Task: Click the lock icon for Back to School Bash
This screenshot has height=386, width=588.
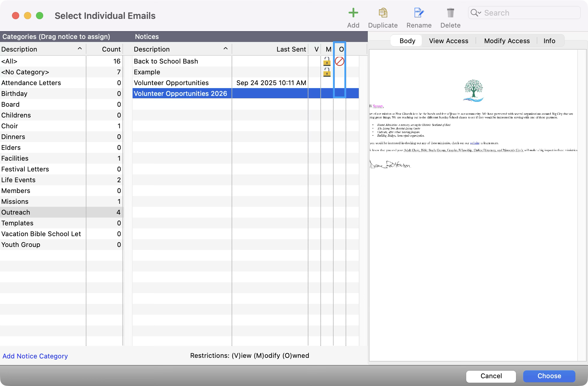Action: click(327, 61)
